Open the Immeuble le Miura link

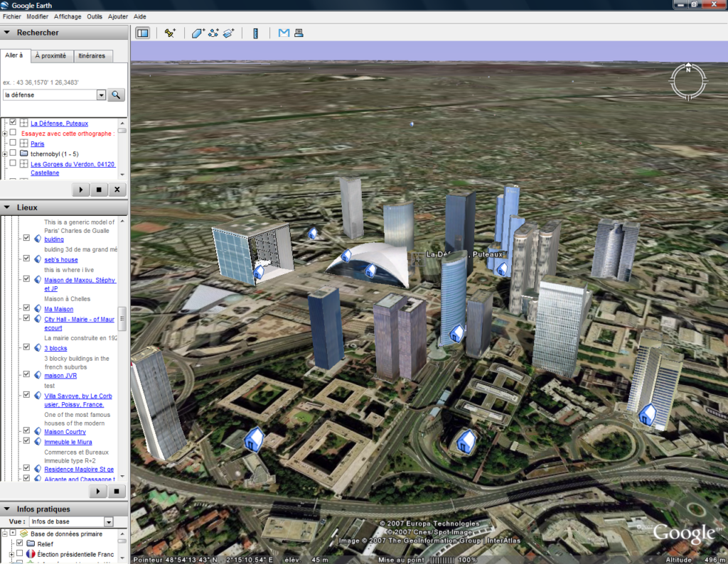[68, 442]
